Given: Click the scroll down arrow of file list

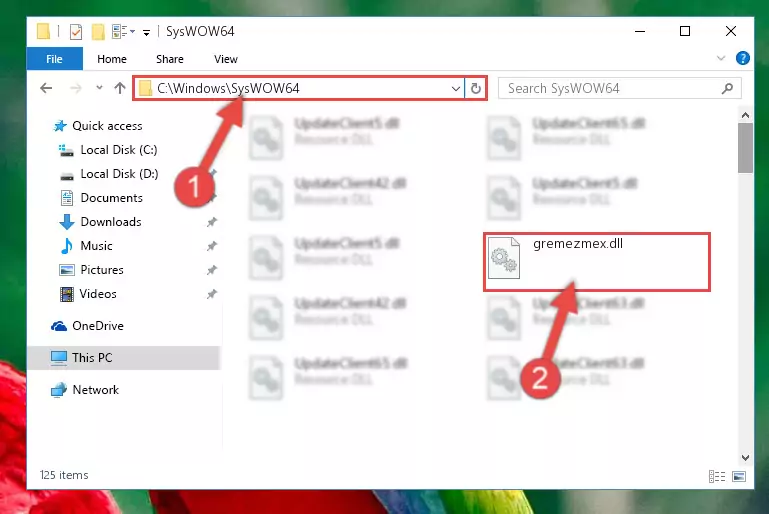Looking at the screenshot, I should coord(745,458).
